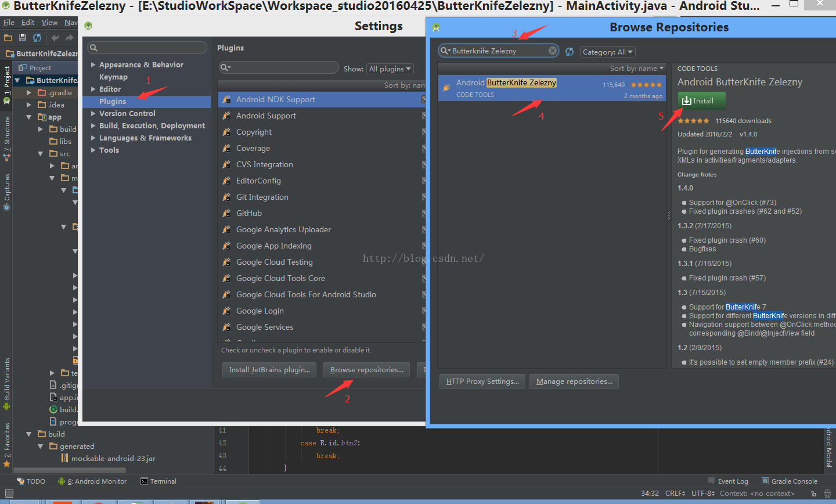Screen dimensions: 836x504
Task: Expand the Tools settings node
Action: point(93,150)
